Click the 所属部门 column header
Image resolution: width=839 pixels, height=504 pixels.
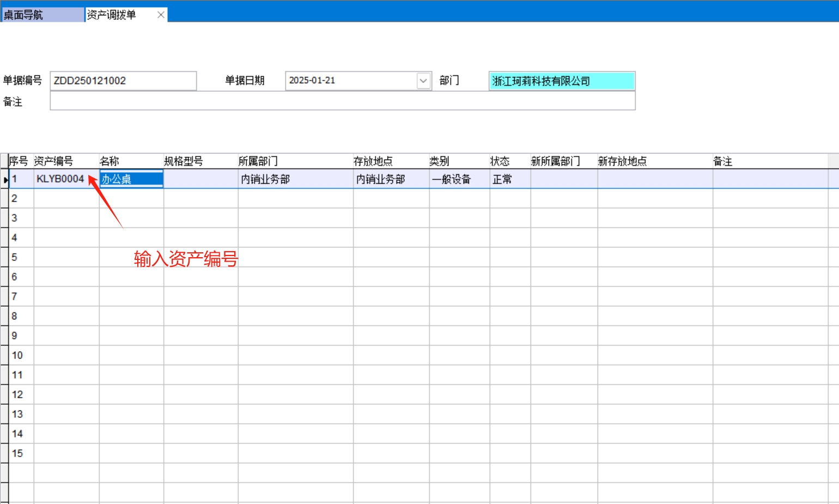[258, 161]
